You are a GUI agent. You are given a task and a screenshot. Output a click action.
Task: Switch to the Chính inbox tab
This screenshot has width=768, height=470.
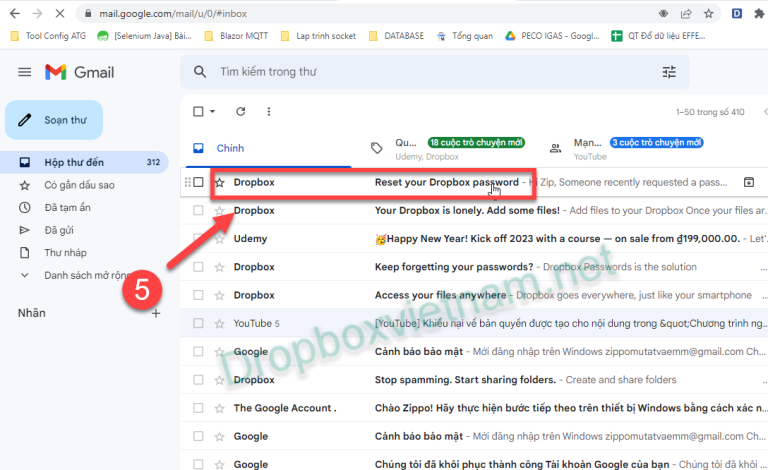point(268,148)
